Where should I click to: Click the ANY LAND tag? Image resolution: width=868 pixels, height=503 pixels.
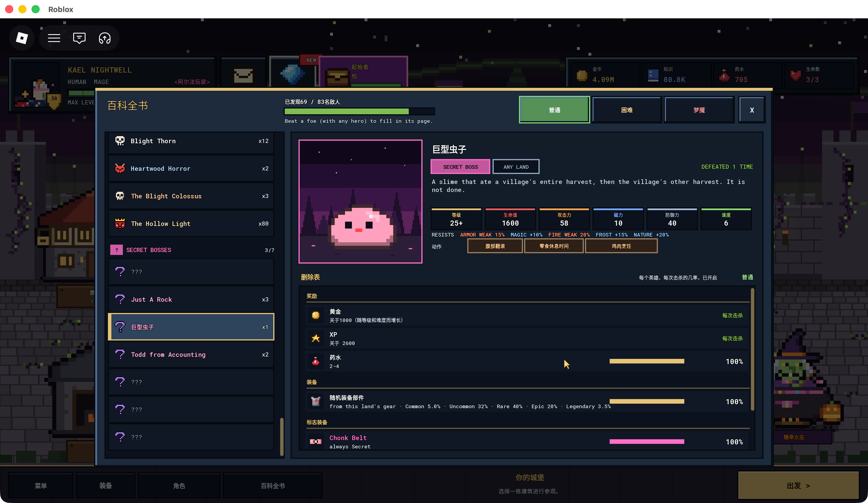coord(516,167)
